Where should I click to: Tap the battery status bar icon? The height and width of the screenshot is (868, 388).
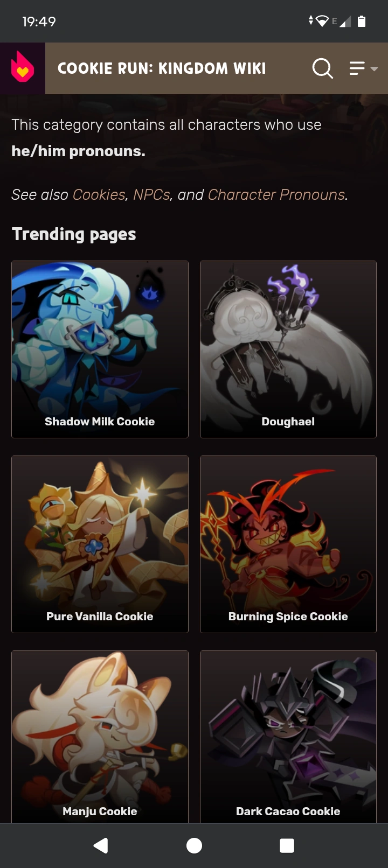click(x=362, y=21)
